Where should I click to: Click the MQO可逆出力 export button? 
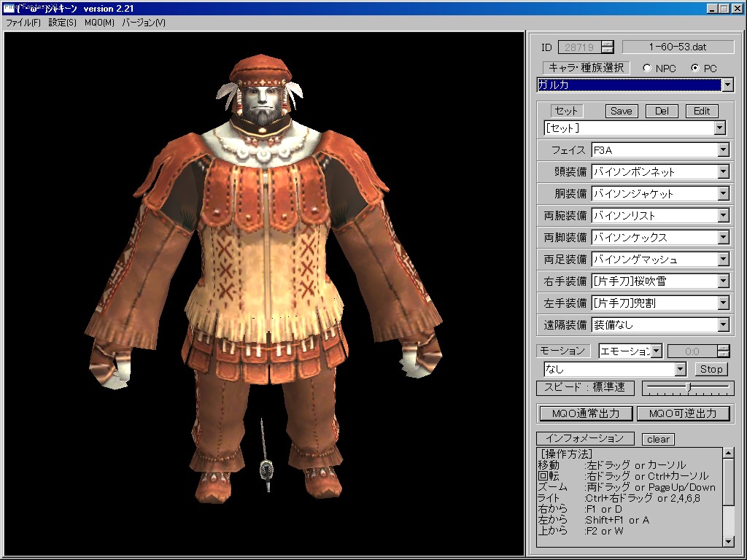[683, 413]
